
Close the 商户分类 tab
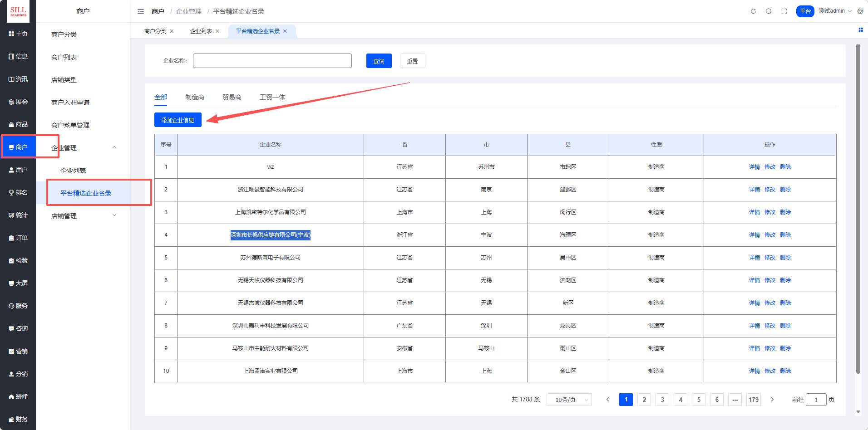[x=172, y=31]
